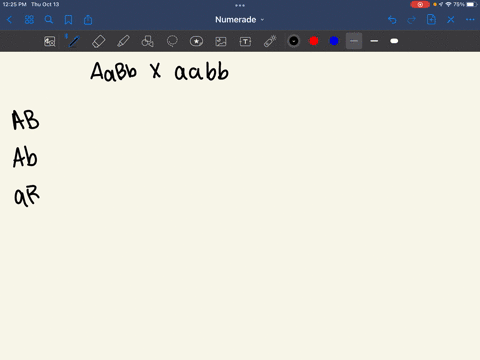
Task: Undo the last stroke
Action: coord(392,20)
